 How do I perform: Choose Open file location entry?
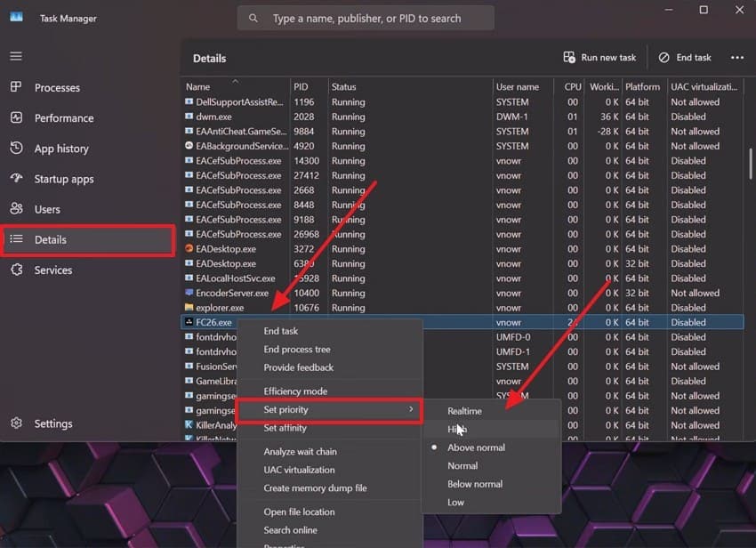[x=299, y=512]
